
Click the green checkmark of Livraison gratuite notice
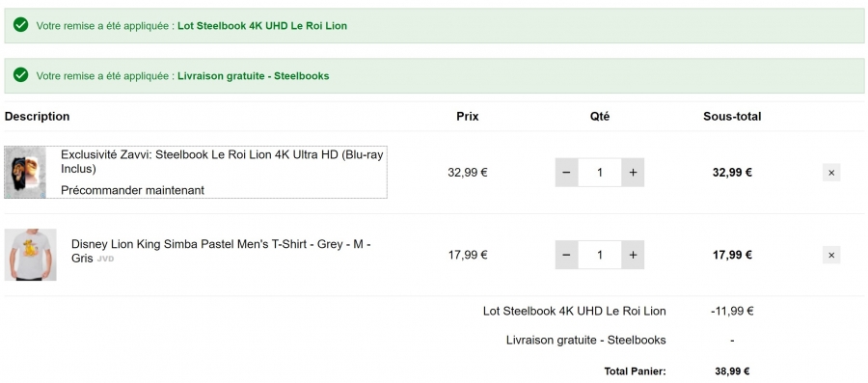pyautogui.click(x=21, y=74)
